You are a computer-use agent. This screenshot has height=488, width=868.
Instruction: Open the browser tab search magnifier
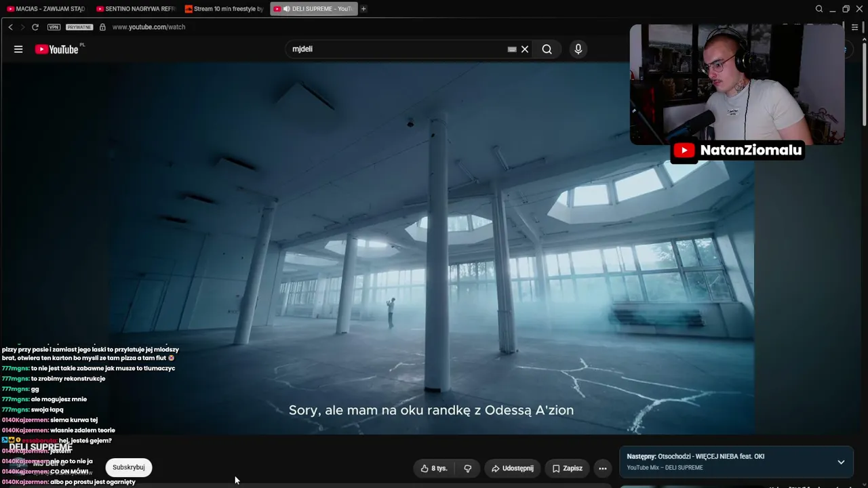pyautogui.click(x=819, y=9)
